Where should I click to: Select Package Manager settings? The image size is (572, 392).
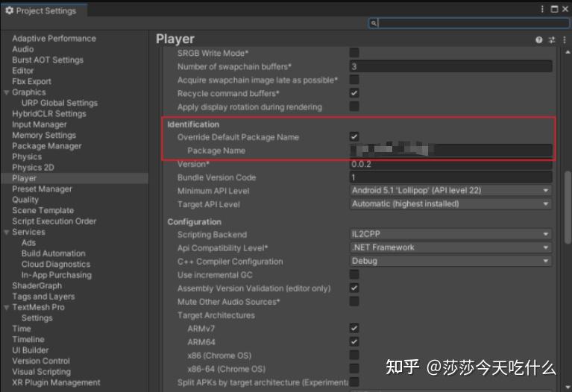[x=47, y=146]
